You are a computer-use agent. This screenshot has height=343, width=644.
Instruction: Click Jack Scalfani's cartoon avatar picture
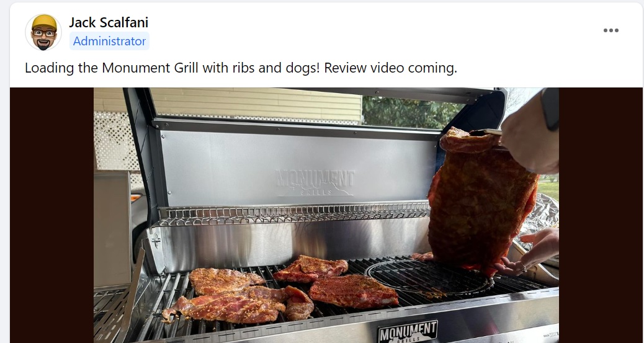point(43,32)
